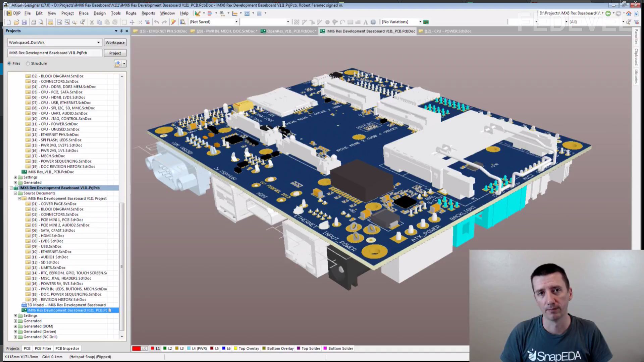This screenshot has width=644, height=362.
Task: Click the Cut scissors icon
Action: click(92, 22)
